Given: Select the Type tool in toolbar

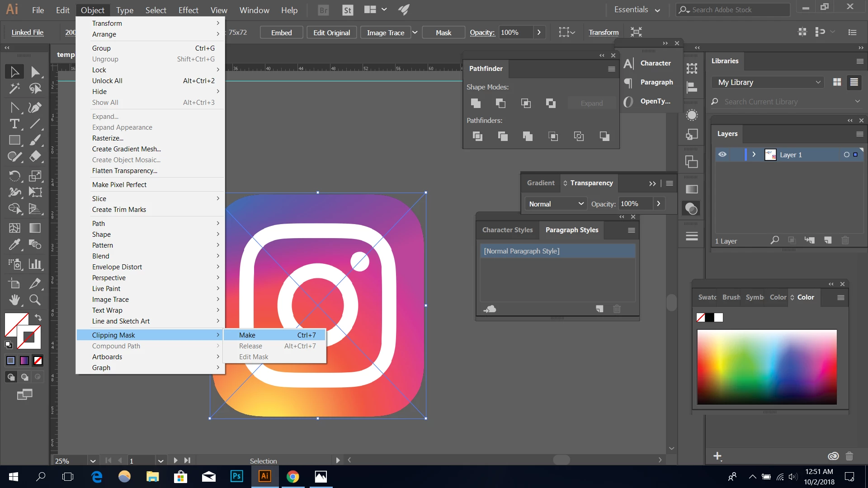Looking at the screenshot, I should 14,124.
